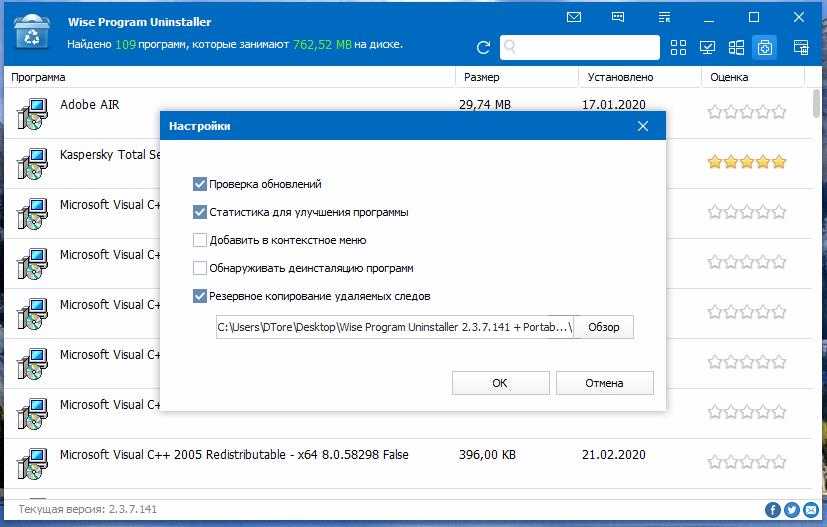Click icon of Visual C++ 2005 Redistributable x64
This screenshot has width=827, height=527.
click(x=32, y=463)
